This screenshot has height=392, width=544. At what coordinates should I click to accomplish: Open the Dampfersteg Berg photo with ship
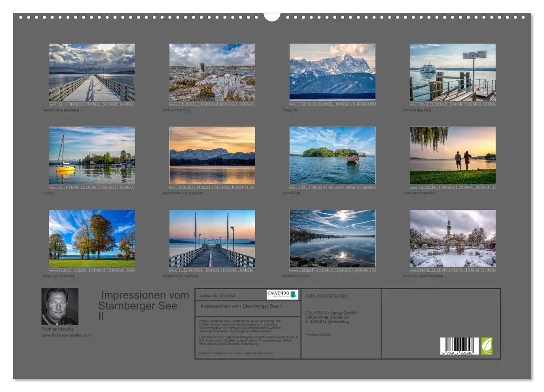tap(452, 72)
